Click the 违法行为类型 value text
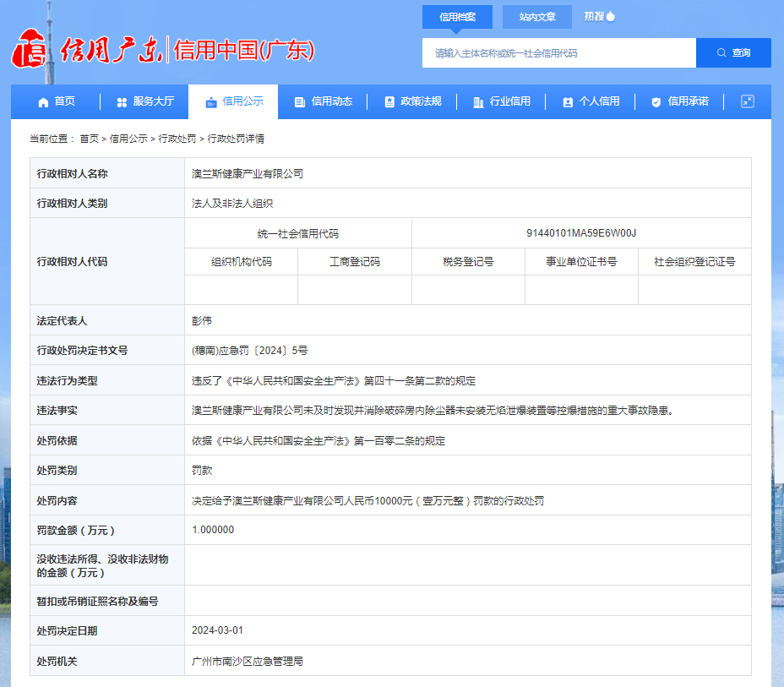The image size is (784, 687). pos(334,380)
